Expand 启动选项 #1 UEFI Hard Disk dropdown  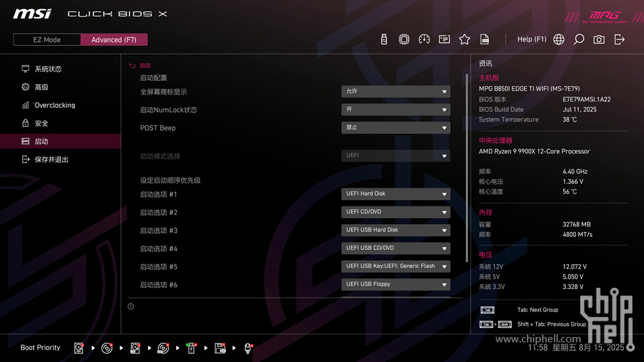tap(396, 194)
